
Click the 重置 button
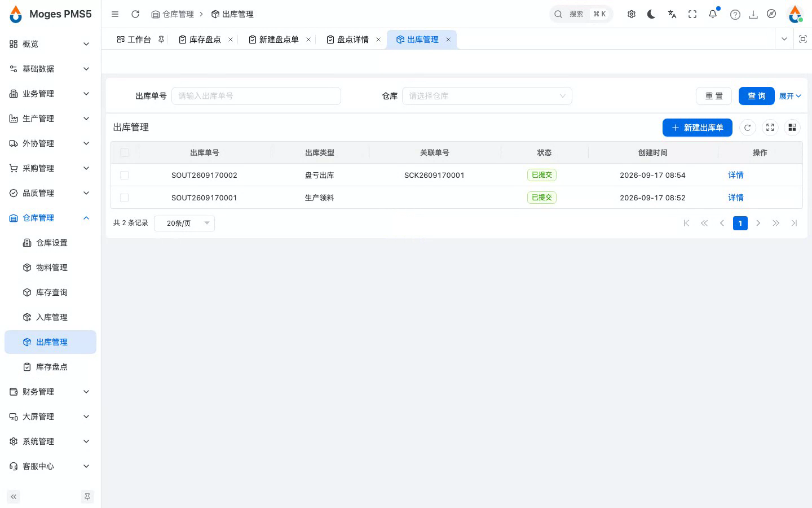pos(714,96)
